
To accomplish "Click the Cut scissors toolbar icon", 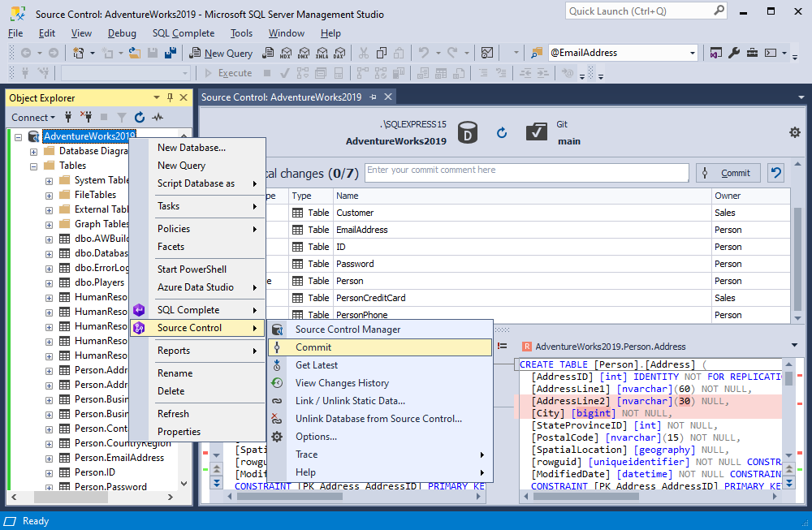I will [364, 53].
